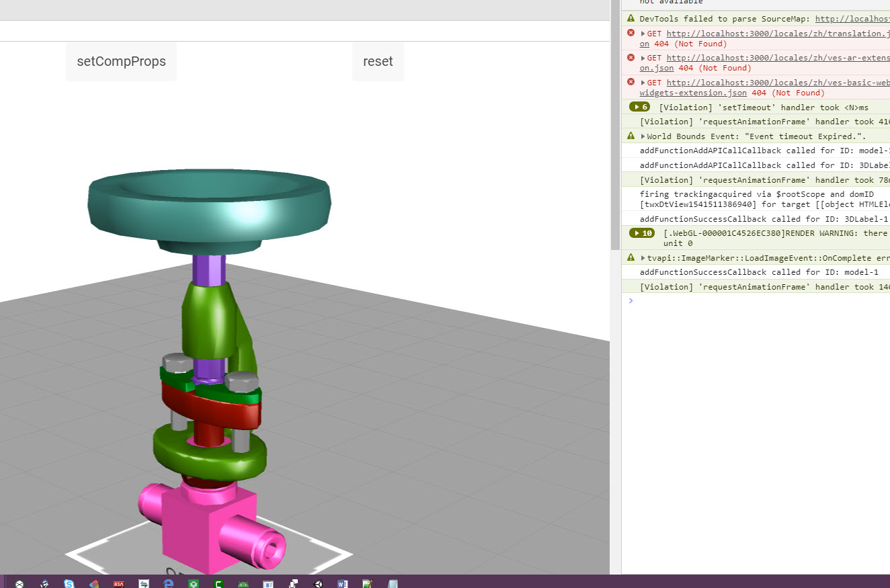Launch Skype from the taskbar
Viewport: 890px width, 588px height.
[x=69, y=583]
